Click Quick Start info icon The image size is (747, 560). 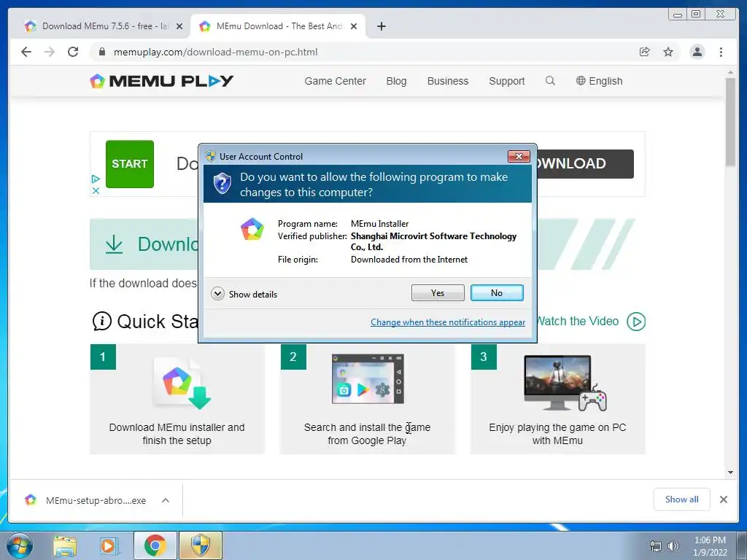tap(102, 322)
